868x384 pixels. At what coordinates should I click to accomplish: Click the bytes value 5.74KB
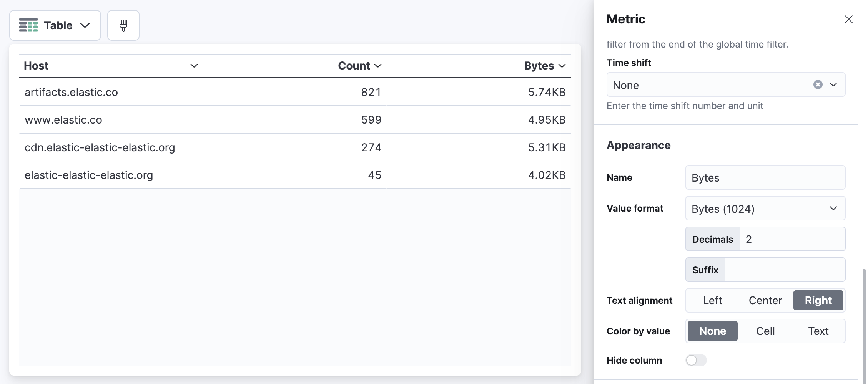(547, 92)
